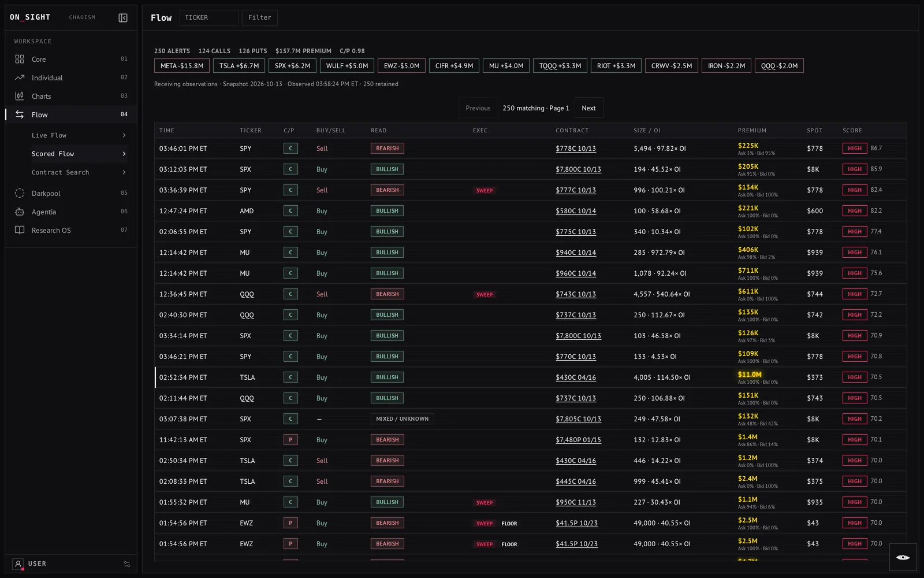
Task: Open the $950C 11/13 contract link
Action: (576, 502)
